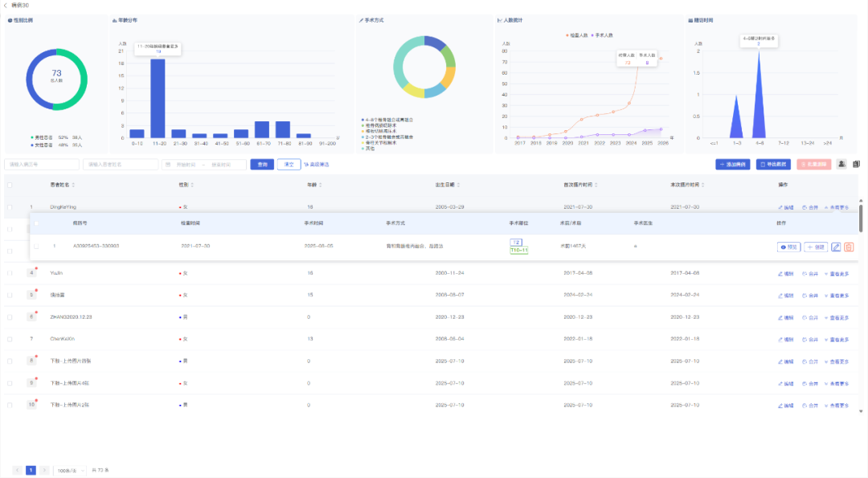Click the 清空 clear button
The width and height of the screenshot is (868, 478).
[289, 165]
